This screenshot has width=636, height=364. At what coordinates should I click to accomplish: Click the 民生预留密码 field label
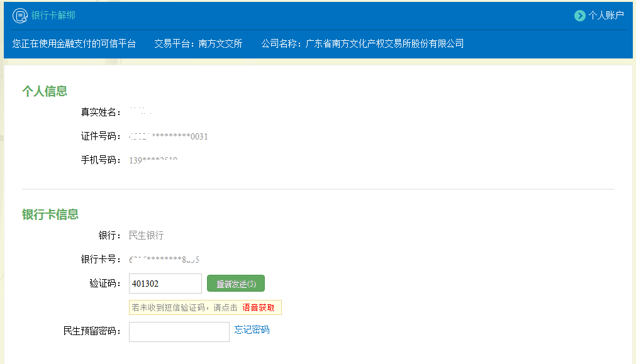92,331
